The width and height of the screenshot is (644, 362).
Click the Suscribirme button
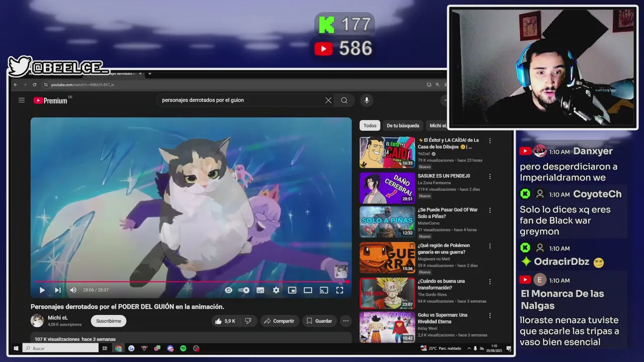(109, 321)
